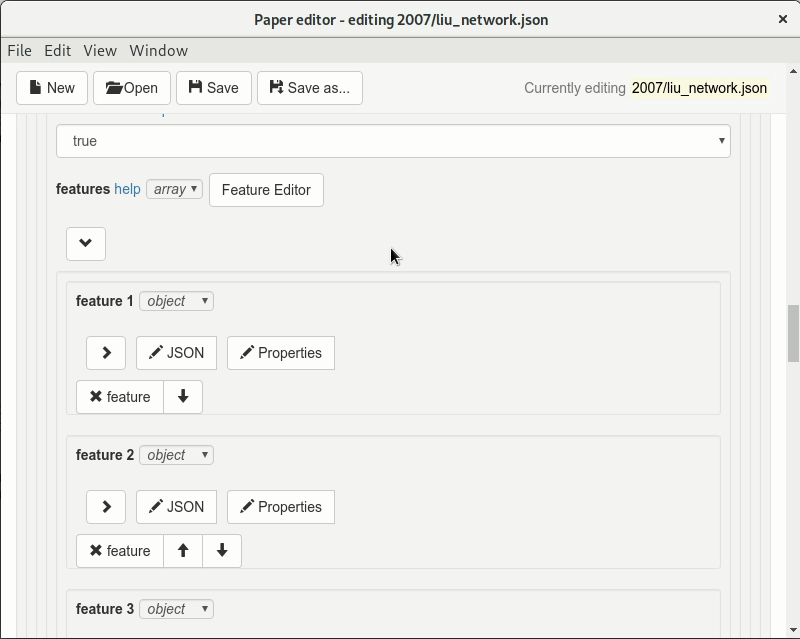Edit feature 1 as JSON
800x639 pixels.
tap(176, 353)
